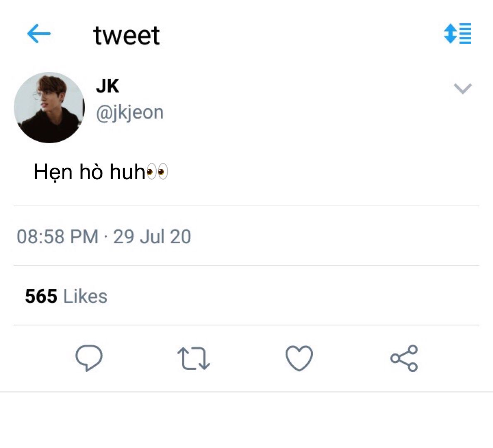Click the 08:58 PM timestamp

pyautogui.click(x=58, y=236)
